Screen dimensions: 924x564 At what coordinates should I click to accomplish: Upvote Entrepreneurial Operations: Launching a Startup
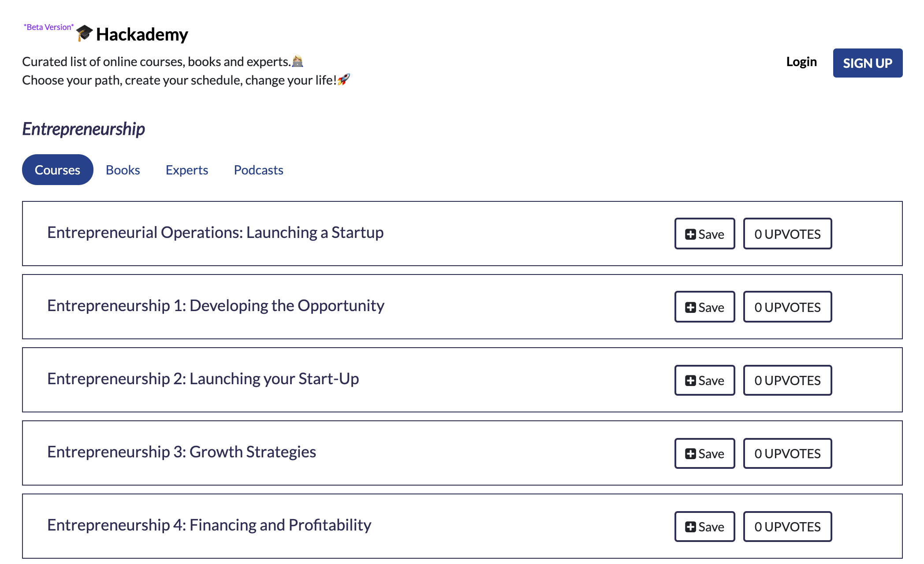pos(787,234)
